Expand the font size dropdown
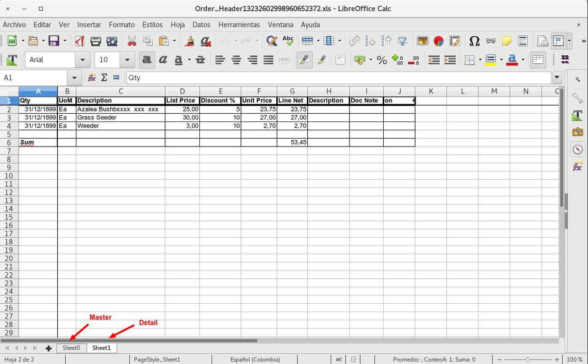Image resolution: width=588 pixels, height=364 pixels. (127, 60)
